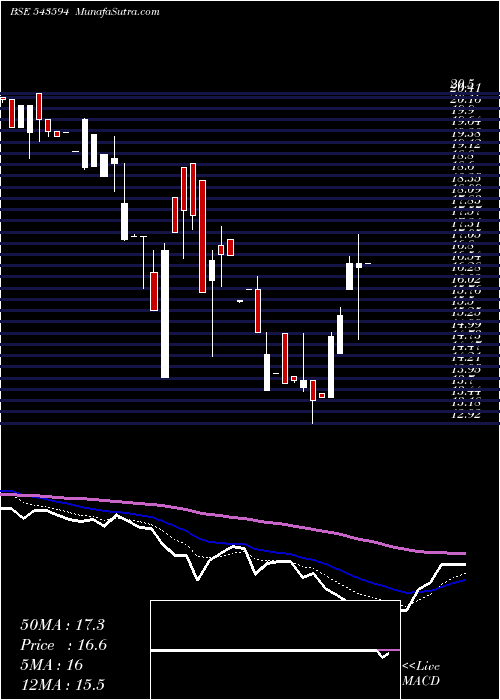The height and width of the screenshot is (700, 500).
Task: Select the Price : 16.6 readout
Action: pyautogui.click(x=63, y=645)
